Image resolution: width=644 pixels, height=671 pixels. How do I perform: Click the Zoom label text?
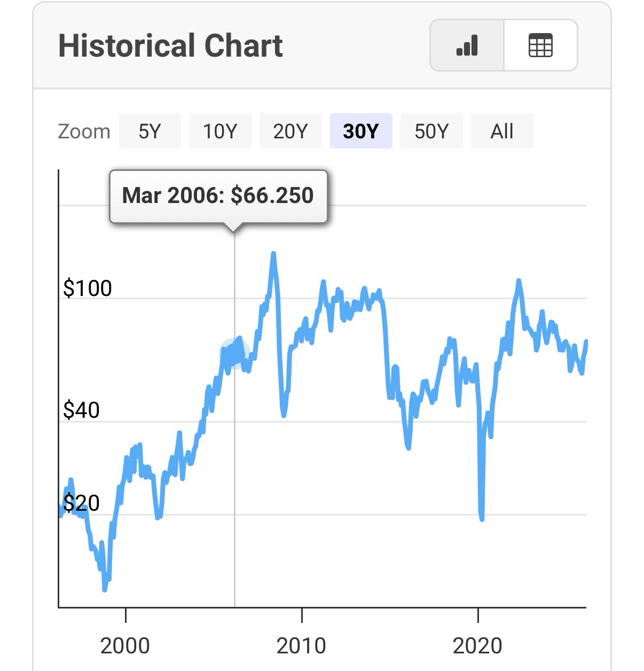84,131
